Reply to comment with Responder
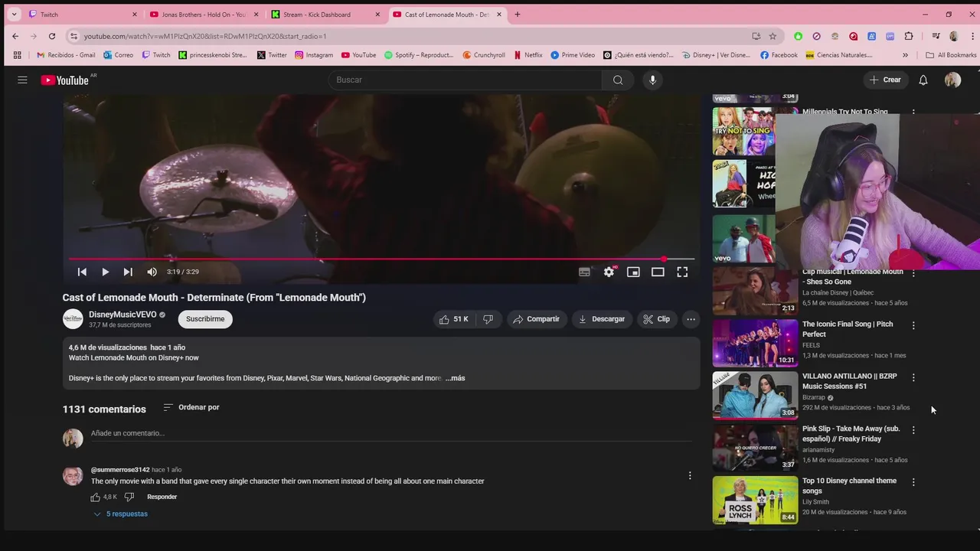The width and height of the screenshot is (980, 551). 162,497
